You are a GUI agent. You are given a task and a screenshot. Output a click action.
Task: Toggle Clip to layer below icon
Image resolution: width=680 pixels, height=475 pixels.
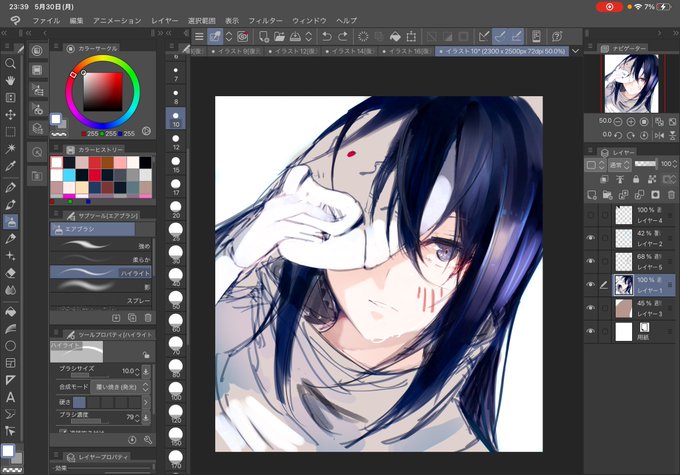(x=603, y=179)
